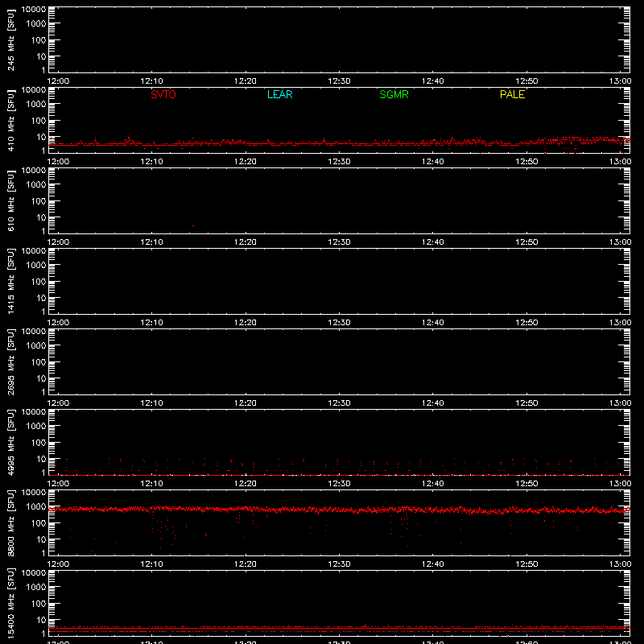Click the red flux trace in 8800 MHz panel
The image size is (644, 644).
click(339, 510)
